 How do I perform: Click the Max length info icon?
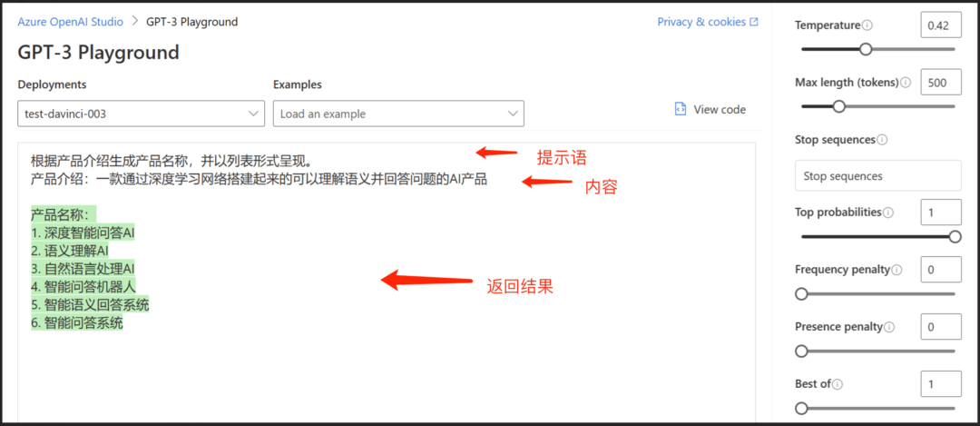[x=906, y=83]
